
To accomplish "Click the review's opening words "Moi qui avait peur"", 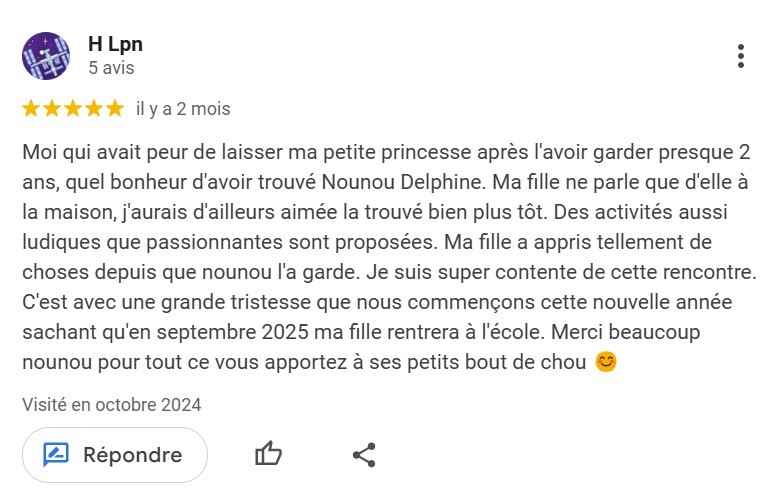I will [96, 154].
